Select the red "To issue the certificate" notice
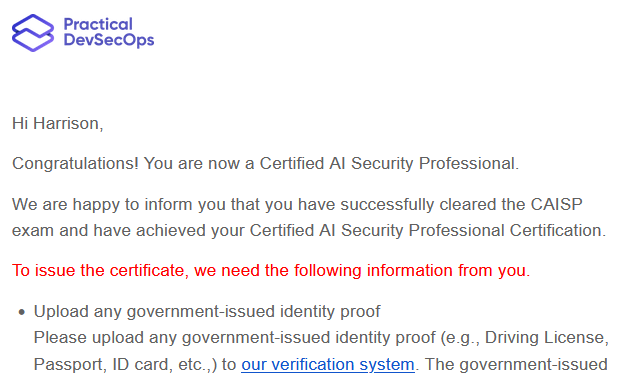Screen dimensions: 618x378 (271, 270)
